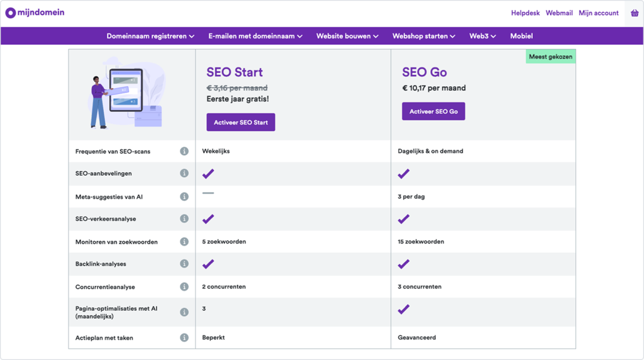
Task: Click Eerste jaar gratis! text
Action: coord(238,99)
